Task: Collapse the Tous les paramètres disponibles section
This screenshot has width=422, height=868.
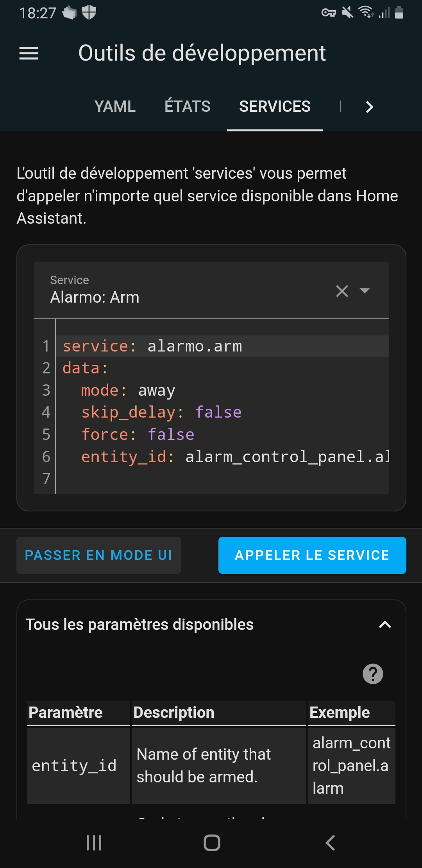Action: [x=385, y=624]
